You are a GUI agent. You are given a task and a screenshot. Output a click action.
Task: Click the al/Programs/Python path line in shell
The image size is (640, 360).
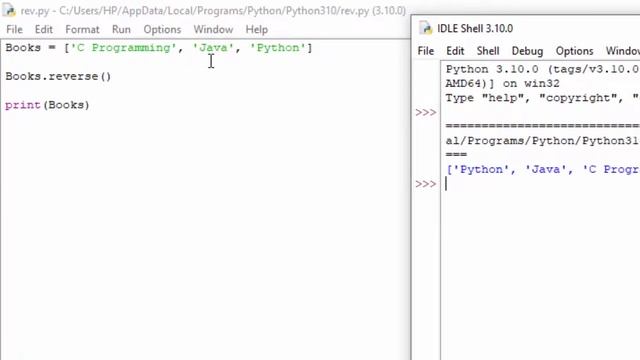coord(542,141)
